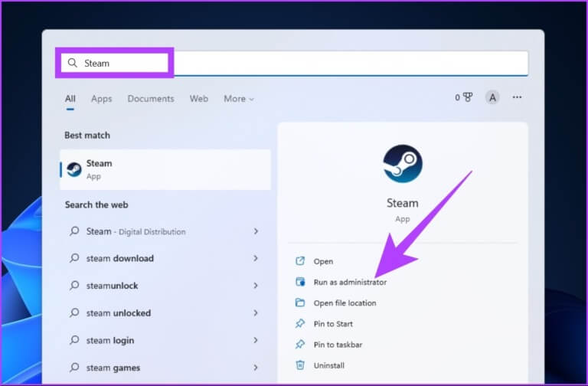
Task: Select Uninstall action
Action: (x=329, y=365)
